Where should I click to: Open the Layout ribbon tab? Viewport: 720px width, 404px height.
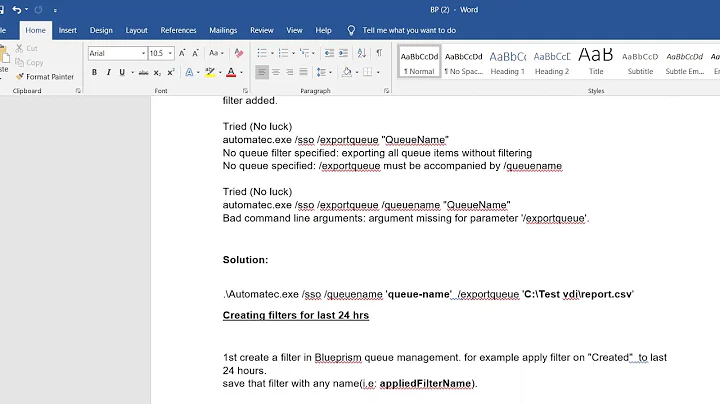click(x=136, y=30)
